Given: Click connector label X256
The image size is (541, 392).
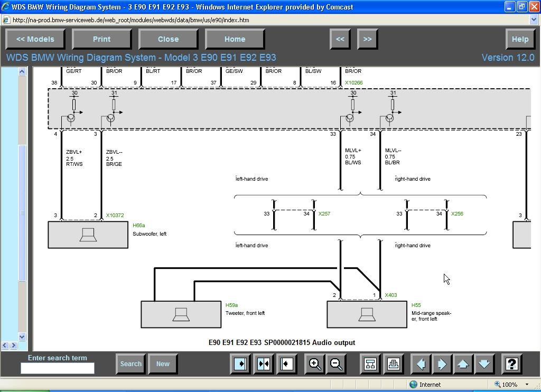Looking at the screenshot, I should click(x=457, y=213).
